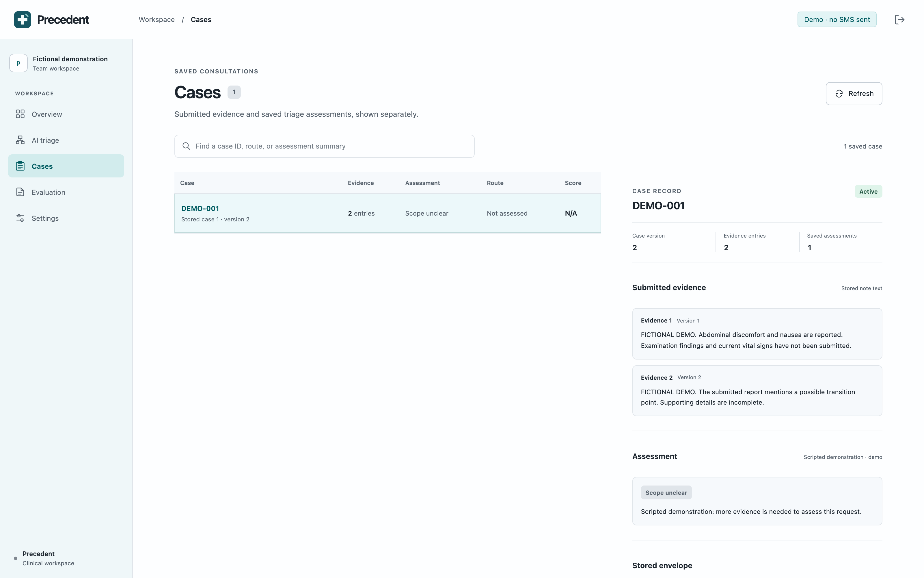Viewport: 924px width, 578px height.
Task: Click the Precedent cross logo icon
Action: 23,19
